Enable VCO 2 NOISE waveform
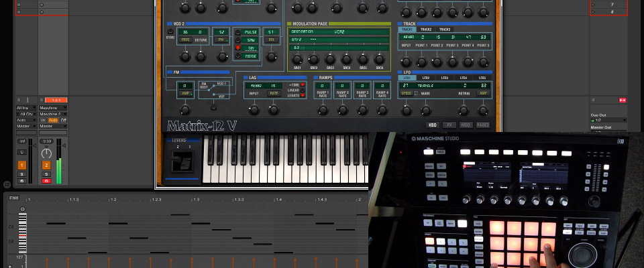Image resolution: width=644 pixels, height=268 pixels. 237,56
